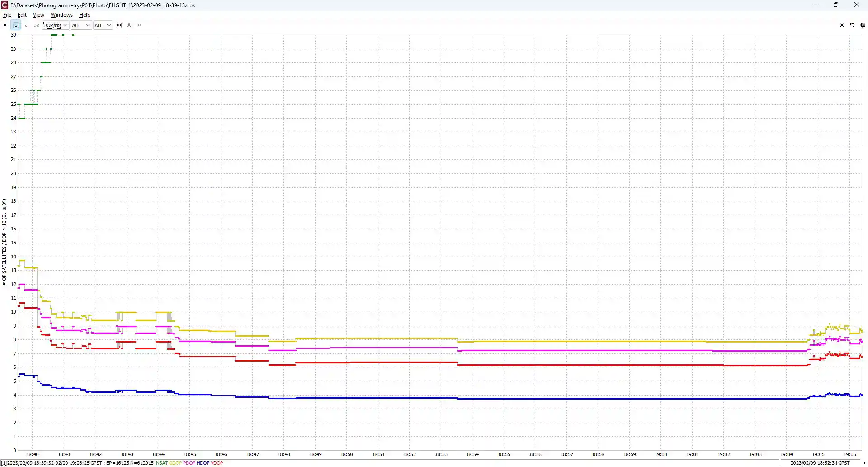The width and height of the screenshot is (868, 467).
Task: Open the File menu
Action: tap(7, 15)
